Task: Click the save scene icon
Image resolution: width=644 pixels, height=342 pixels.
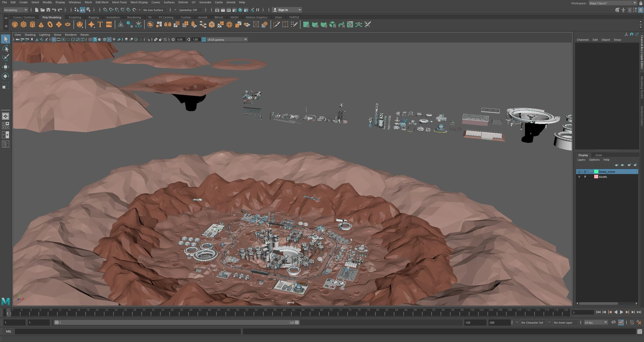Action: tap(48, 10)
